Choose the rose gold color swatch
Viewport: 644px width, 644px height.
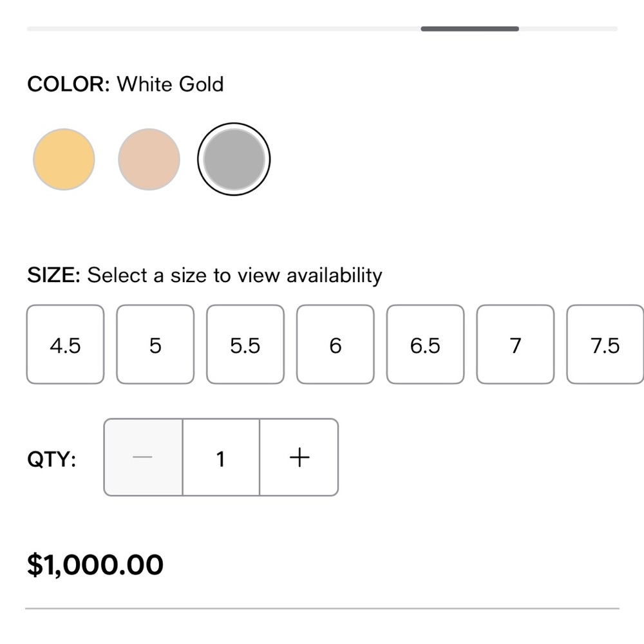click(149, 160)
